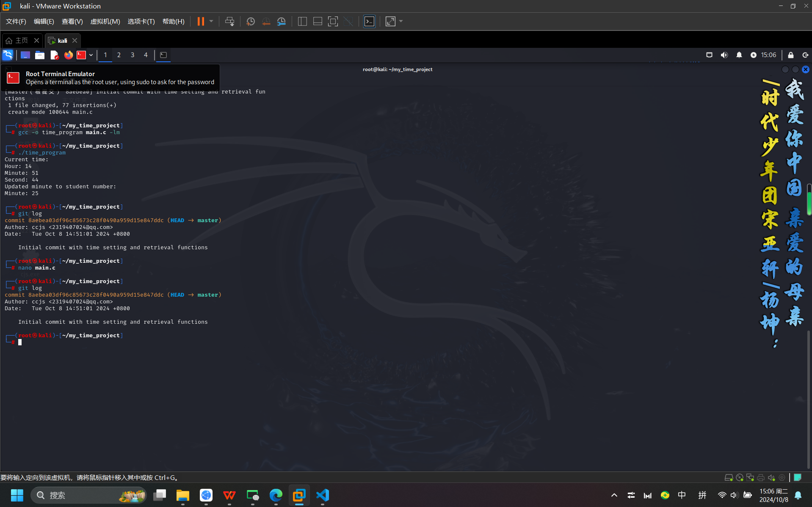Viewport: 812px width, 507px height.
Task: Toggle the VMware library sidebar
Action: click(x=302, y=21)
